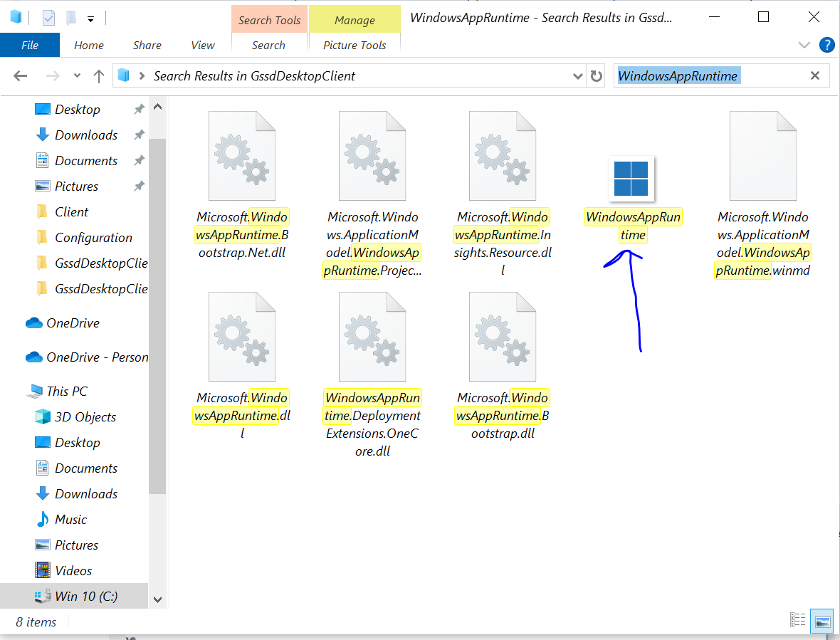The width and height of the screenshot is (840, 640).
Task: Refresh the search results
Action: click(597, 76)
